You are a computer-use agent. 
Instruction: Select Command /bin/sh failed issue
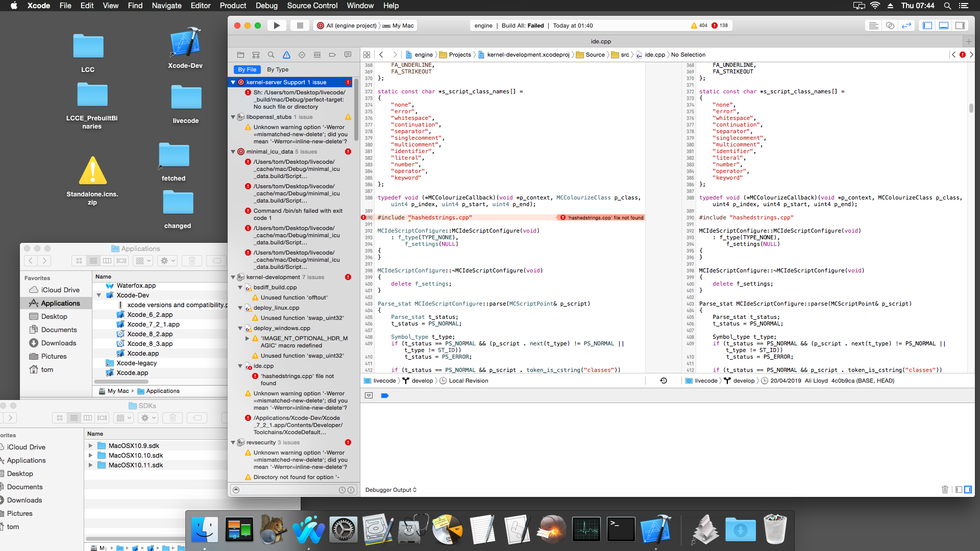tap(298, 214)
